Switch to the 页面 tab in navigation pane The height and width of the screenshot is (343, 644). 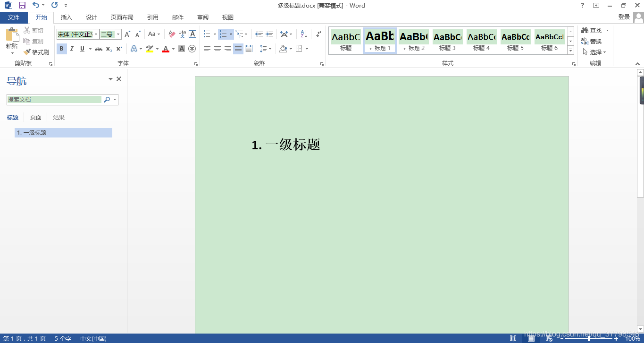(x=36, y=117)
